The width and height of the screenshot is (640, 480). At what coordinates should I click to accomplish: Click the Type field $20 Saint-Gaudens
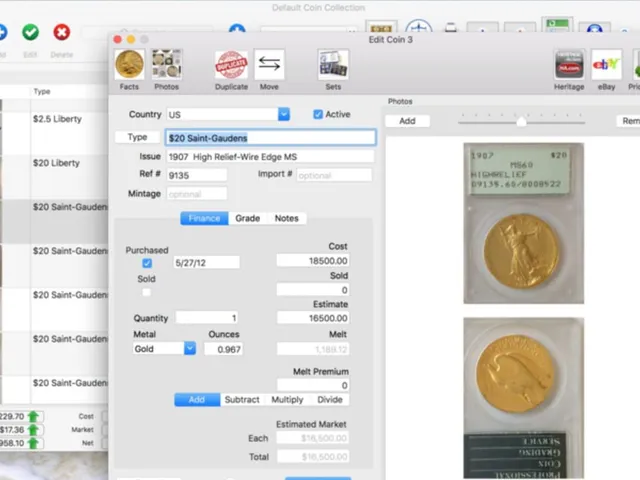coord(271,138)
